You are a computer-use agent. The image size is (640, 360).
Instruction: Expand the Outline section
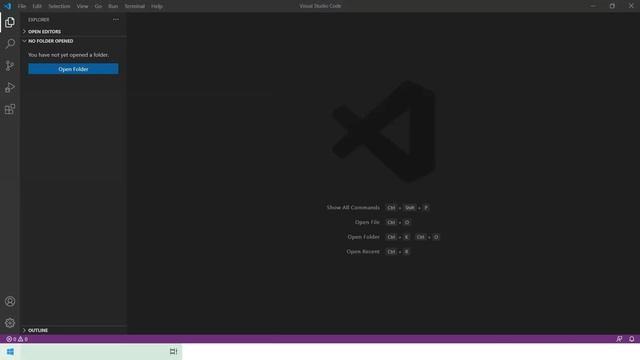pos(73,330)
